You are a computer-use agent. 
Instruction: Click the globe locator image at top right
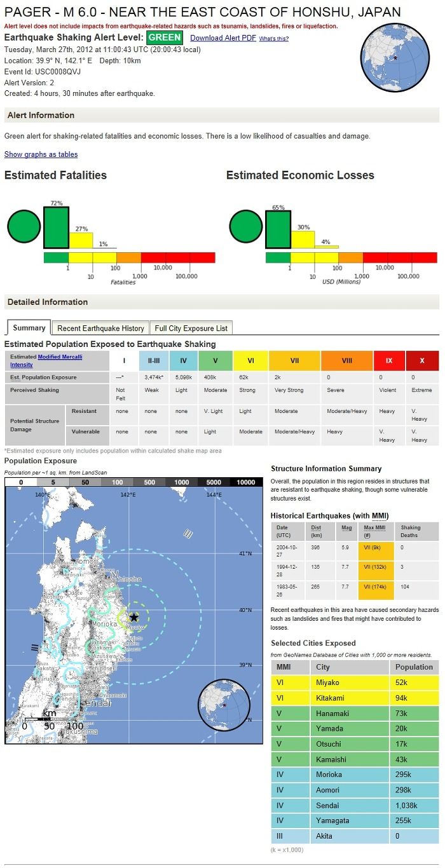pyautogui.click(x=395, y=58)
